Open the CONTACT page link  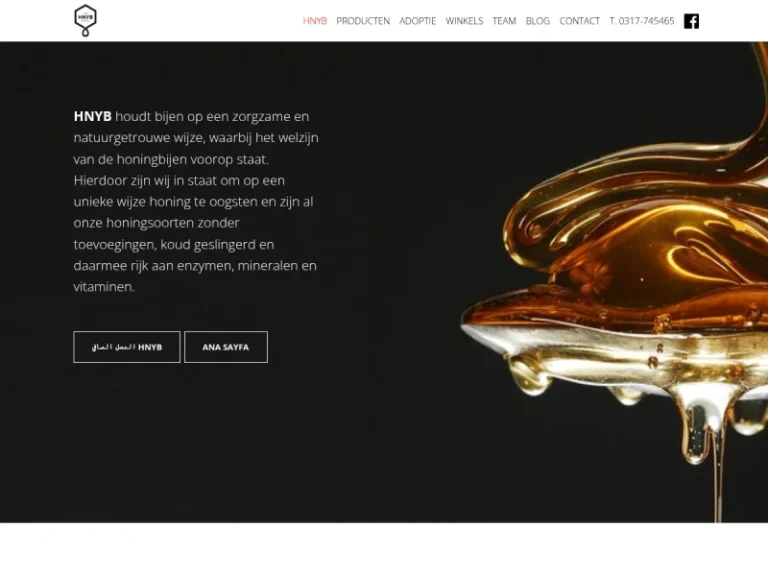pyautogui.click(x=579, y=21)
